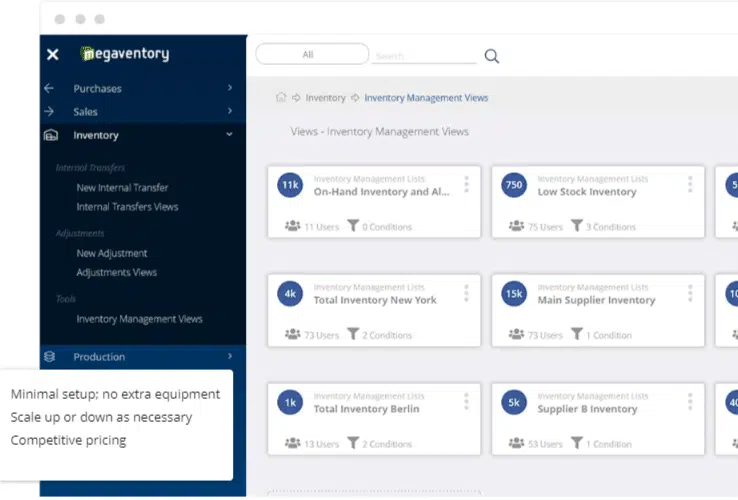Viewport: 738px width, 500px height.
Task: Open options menu for Main Supplier Inventory card
Action: 690,293
